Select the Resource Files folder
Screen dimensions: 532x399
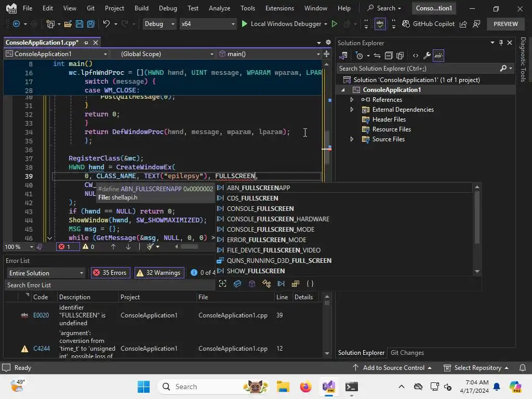(391, 129)
